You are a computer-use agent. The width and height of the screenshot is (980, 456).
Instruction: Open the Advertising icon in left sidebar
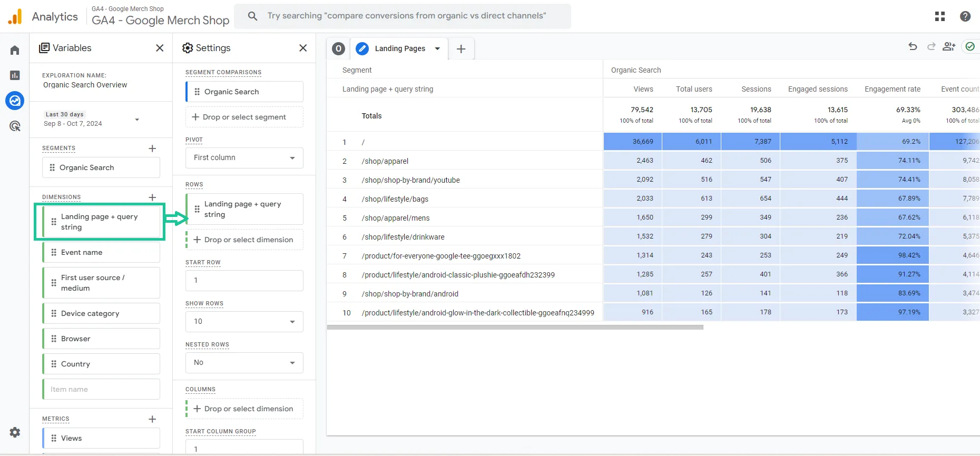[x=15, y=126]
